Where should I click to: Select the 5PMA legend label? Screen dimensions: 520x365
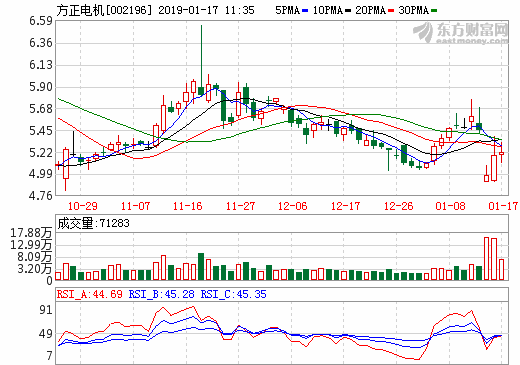(x=288, y=10)
